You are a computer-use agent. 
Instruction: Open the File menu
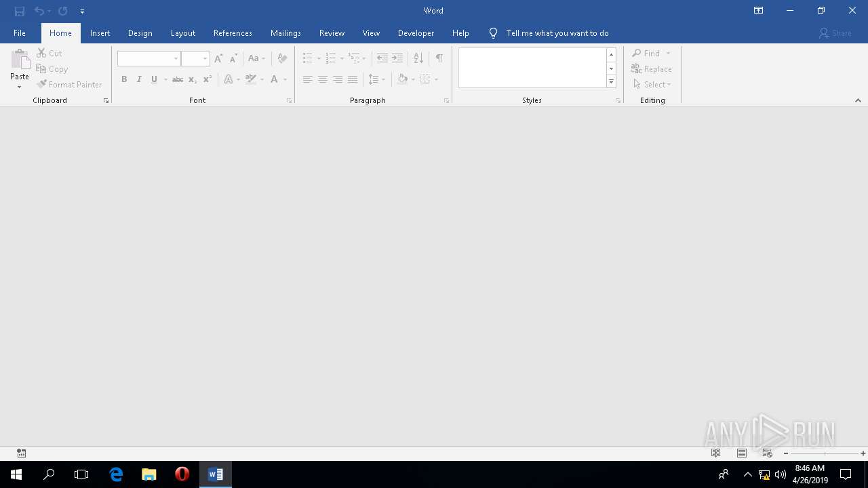point(20,33)
